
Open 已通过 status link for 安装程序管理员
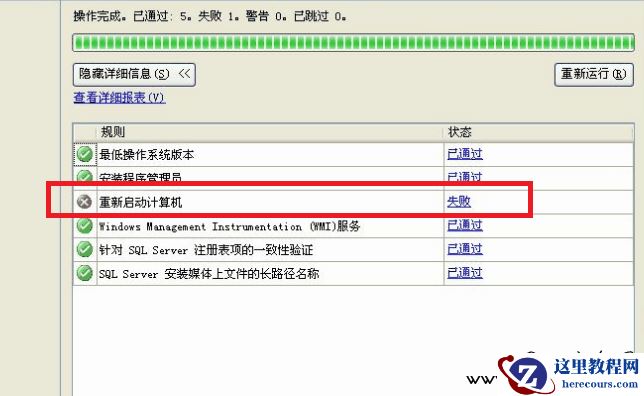465,177
